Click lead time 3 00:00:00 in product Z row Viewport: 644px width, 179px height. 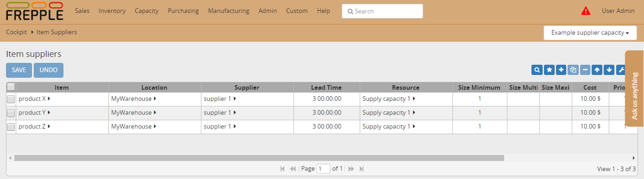327,126
